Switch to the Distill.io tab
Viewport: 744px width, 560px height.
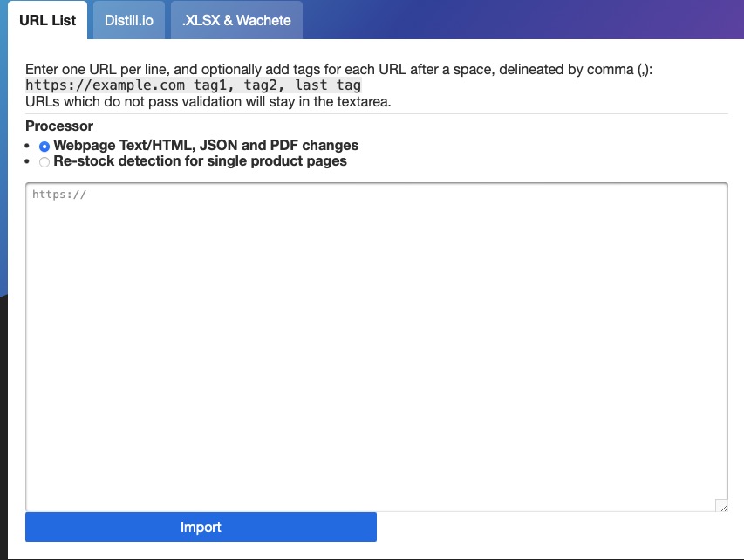[127, 19]
